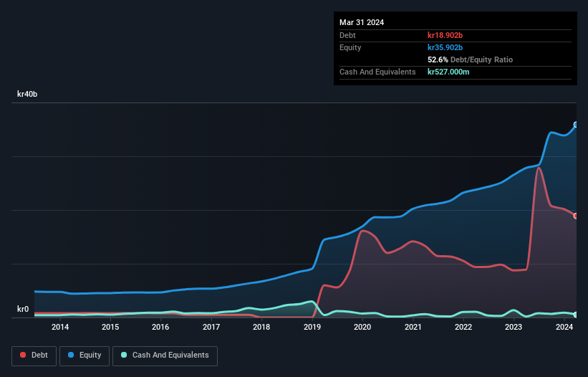588x377 pixels.
Task: Click the 2016 x-axis label
Action: [x=160, y=327]
